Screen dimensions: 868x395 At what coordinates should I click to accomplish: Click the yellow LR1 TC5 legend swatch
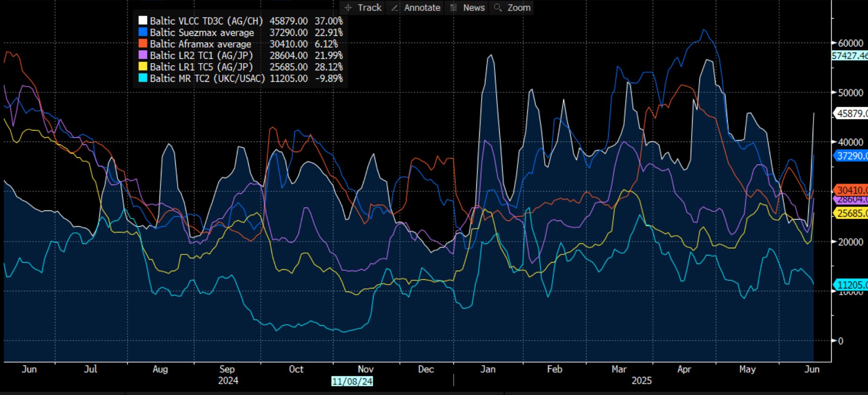pos(142,66)
